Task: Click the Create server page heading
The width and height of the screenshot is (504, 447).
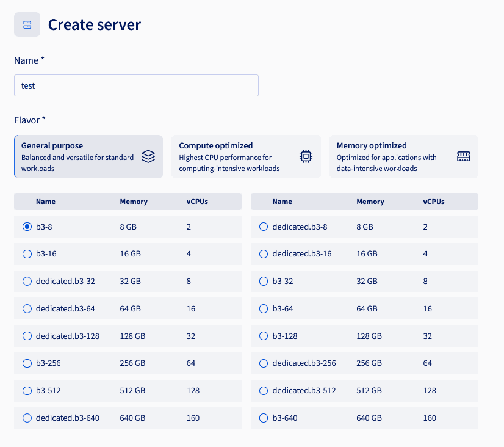Action: [95, 25]
